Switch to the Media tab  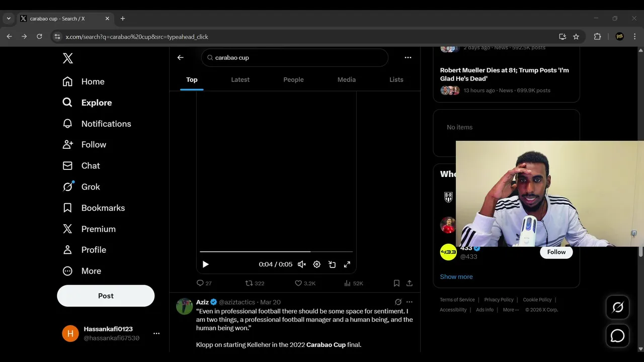(x=347, y=79)
